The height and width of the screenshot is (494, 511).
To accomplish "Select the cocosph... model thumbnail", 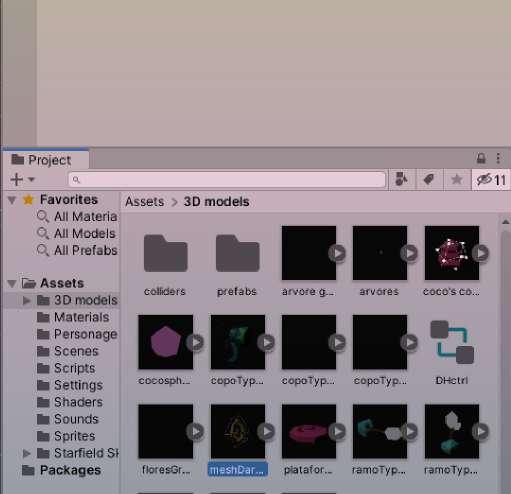I will click(165, 342).
